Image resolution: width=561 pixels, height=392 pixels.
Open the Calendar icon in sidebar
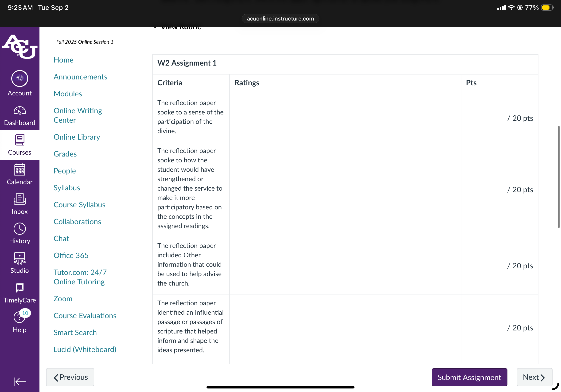19,170
